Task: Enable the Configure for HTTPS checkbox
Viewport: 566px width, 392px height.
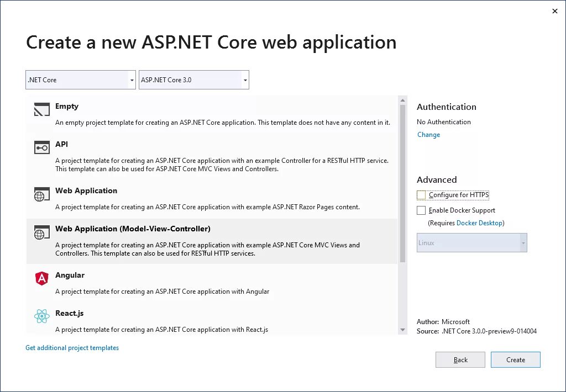Action: point(422,195)
